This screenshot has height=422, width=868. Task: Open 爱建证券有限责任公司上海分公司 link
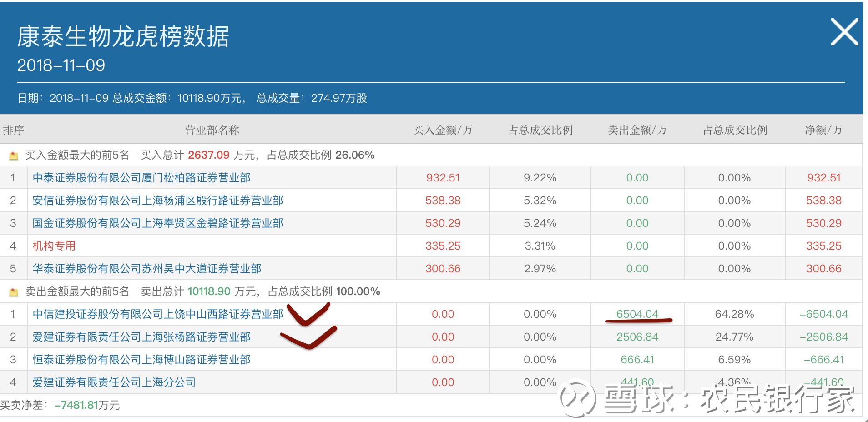click(114, 382)
